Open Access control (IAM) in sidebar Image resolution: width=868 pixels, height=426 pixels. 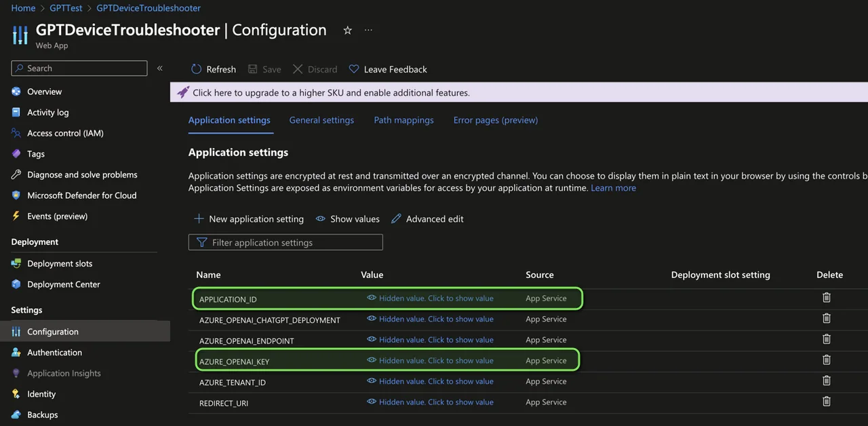pos(65,133)
